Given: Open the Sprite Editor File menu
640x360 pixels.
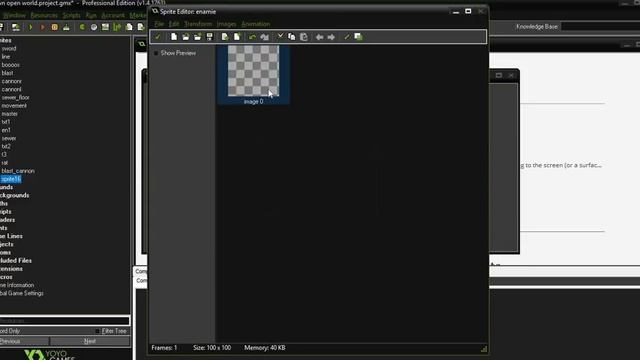Looking at the screenshot, I should pos(159,24).
